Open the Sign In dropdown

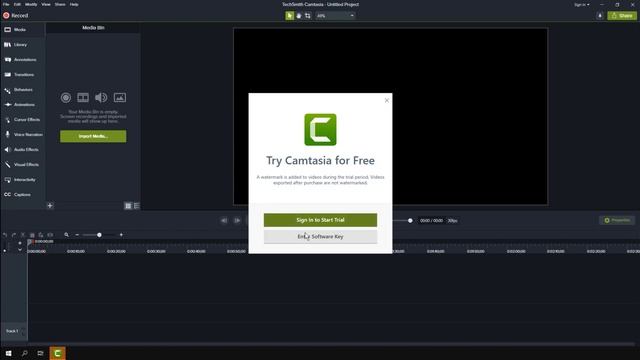tap(582, 4)
